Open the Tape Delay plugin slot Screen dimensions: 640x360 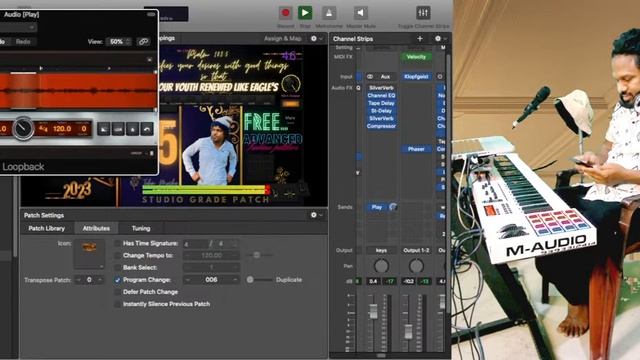[x=381, y=103]
